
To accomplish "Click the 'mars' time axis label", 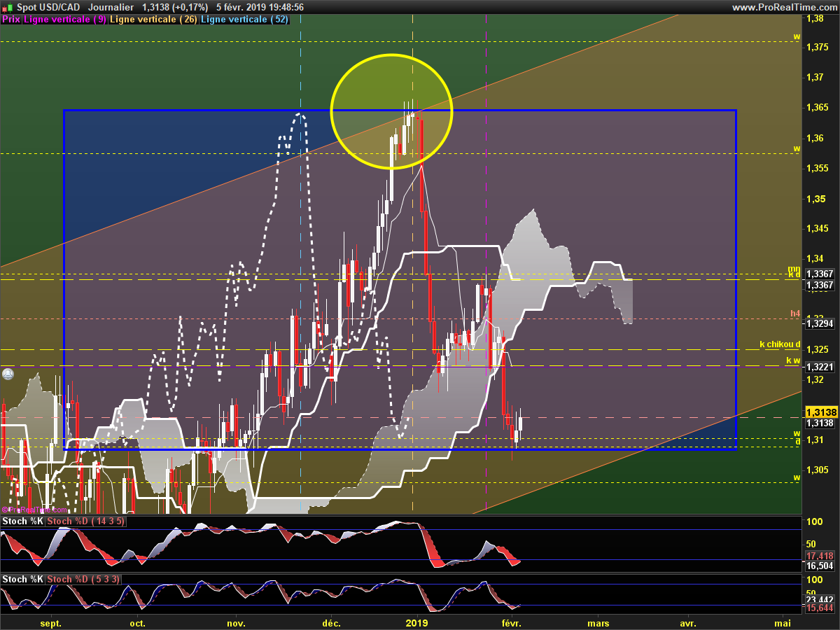I will tap(598, 622).
